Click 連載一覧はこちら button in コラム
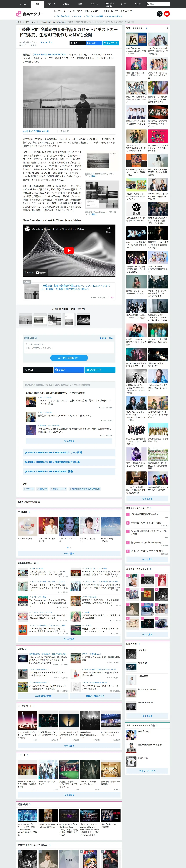Image resolution: width=186 pixels, height=868 pixels. click(x=95, y=696)
